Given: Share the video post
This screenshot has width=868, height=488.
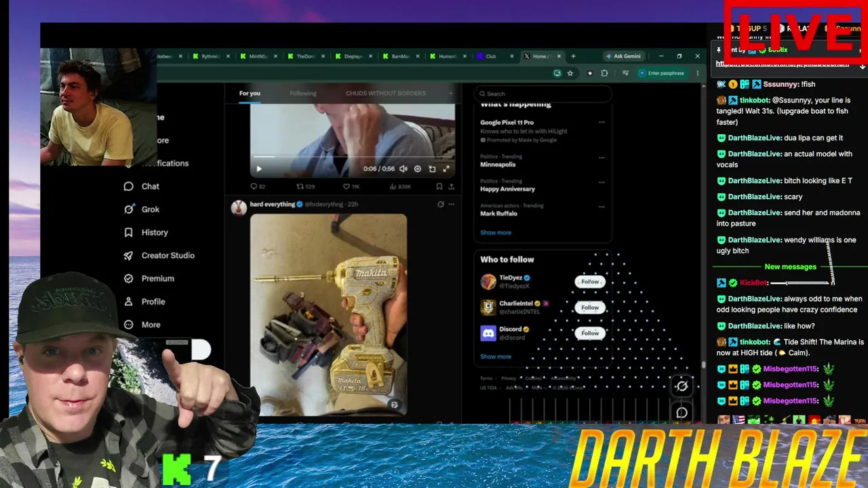Looking at the screenshot, I should point(452,186).
